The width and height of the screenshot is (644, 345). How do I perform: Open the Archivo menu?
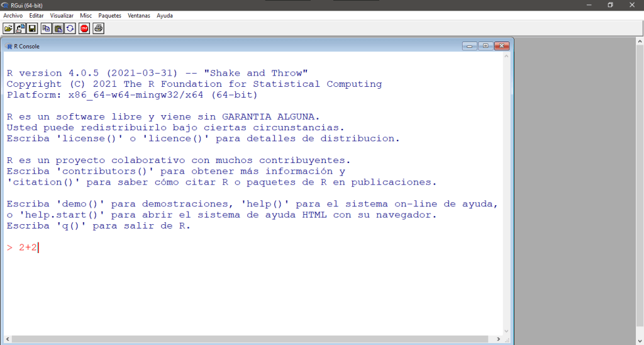pos(13,15)
